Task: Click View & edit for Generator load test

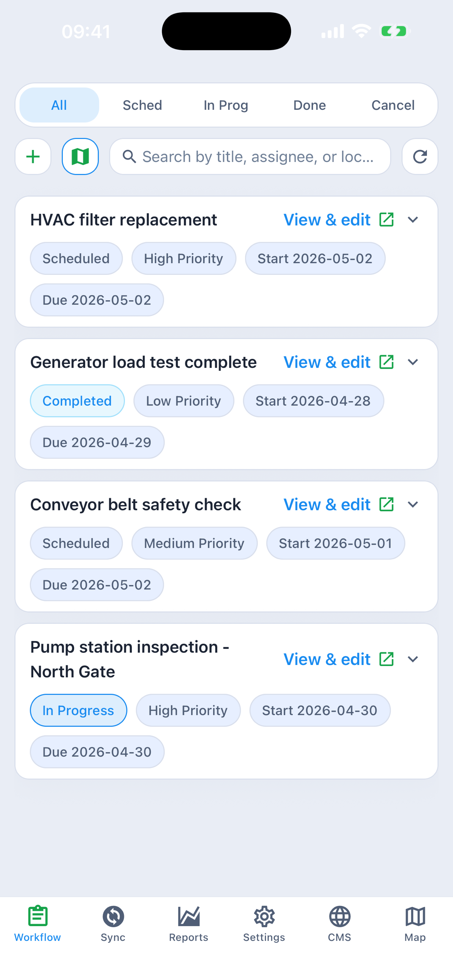Action: pyautogui.click(x=327, y=362)
